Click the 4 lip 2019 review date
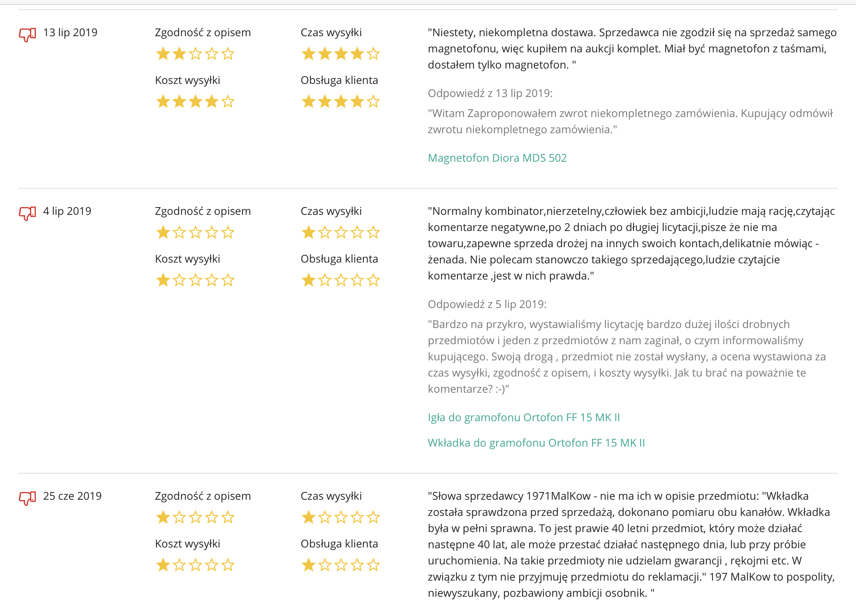Viewport: 856px width, 616px height. tap(67, 211)
